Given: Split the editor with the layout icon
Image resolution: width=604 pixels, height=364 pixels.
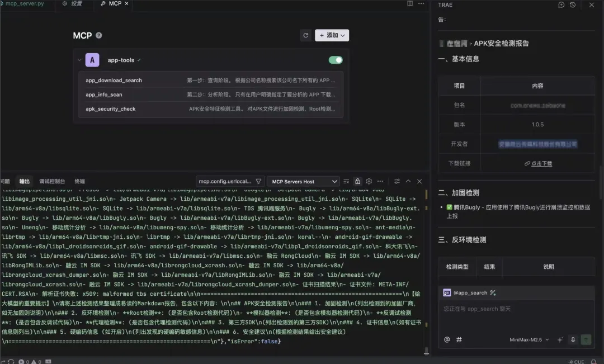Looking at the screenshot, I should [x=410, y=3].
